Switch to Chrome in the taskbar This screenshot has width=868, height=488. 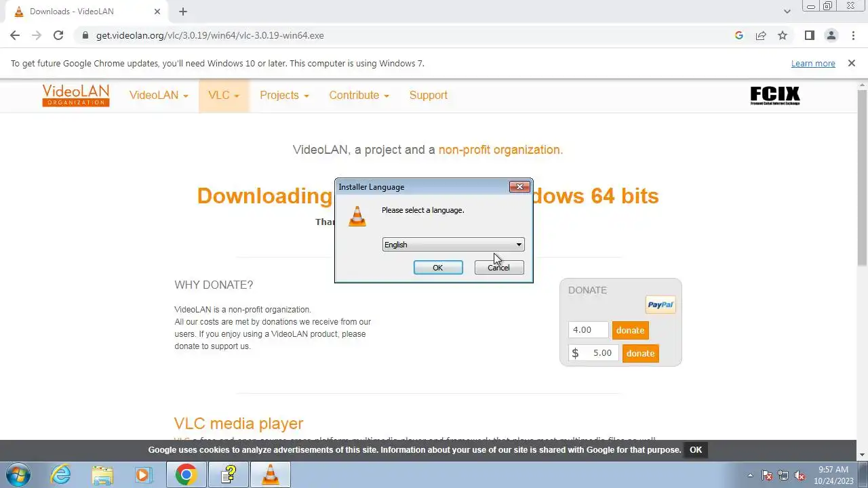[x=186, y=474]
